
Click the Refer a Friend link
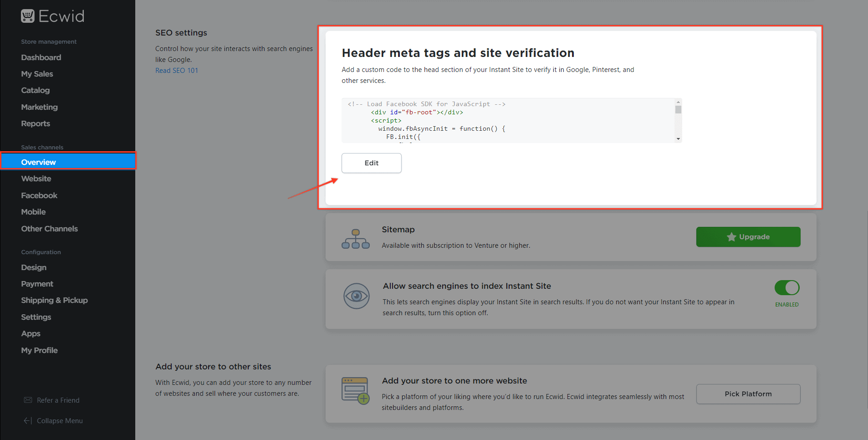tap(58, 400)
